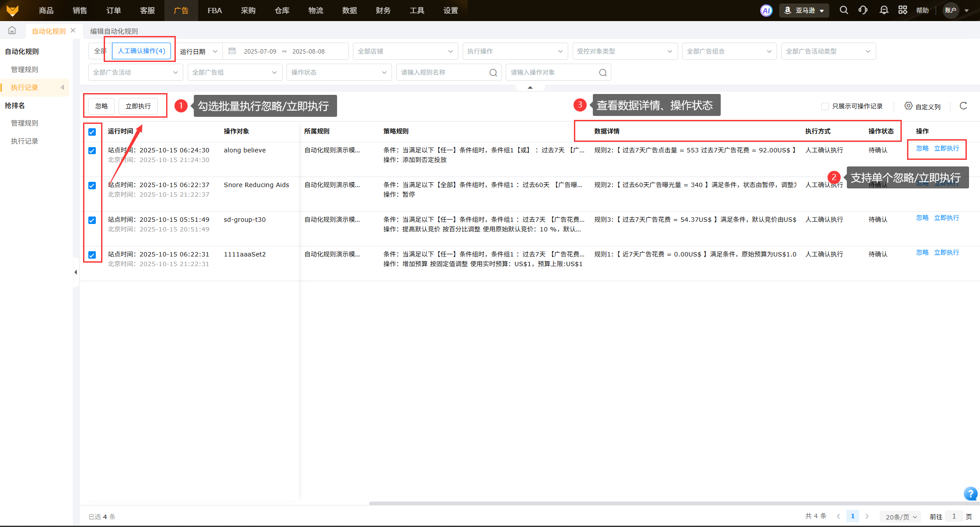
Task: Click 忽略 link for along believe row
Action: [x=922, y=148]
